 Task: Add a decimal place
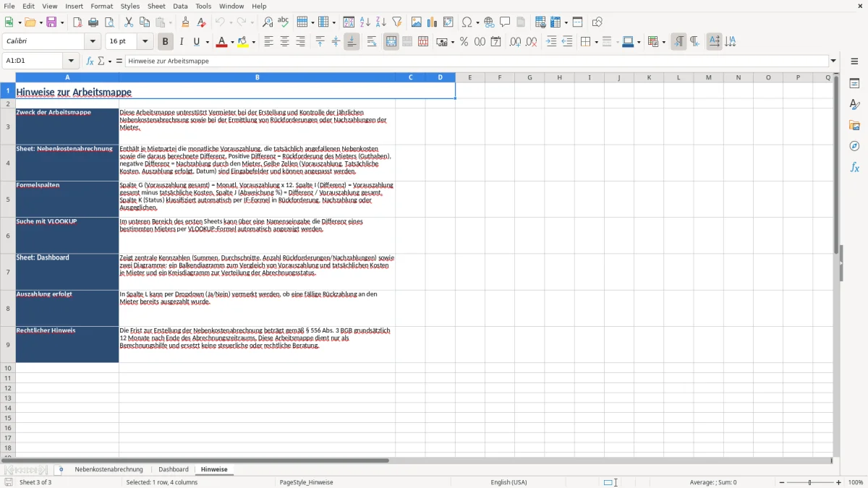coord(515,42)
